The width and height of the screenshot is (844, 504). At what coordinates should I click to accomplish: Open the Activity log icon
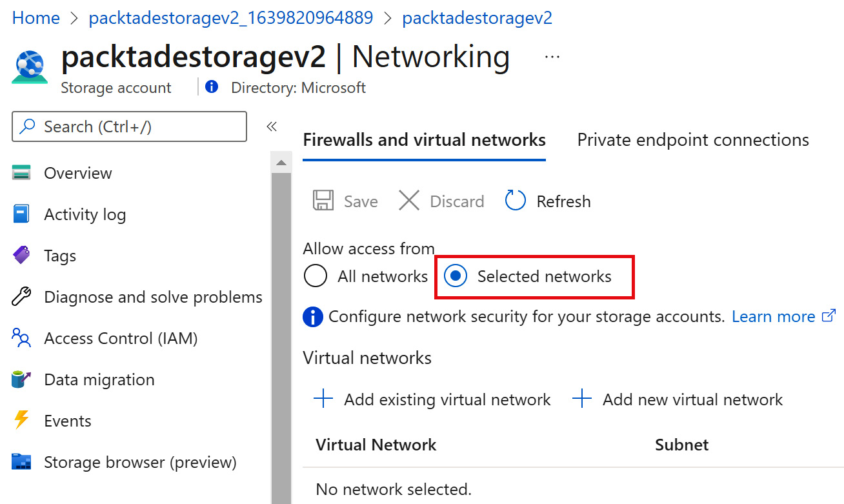tap(21, 214)
